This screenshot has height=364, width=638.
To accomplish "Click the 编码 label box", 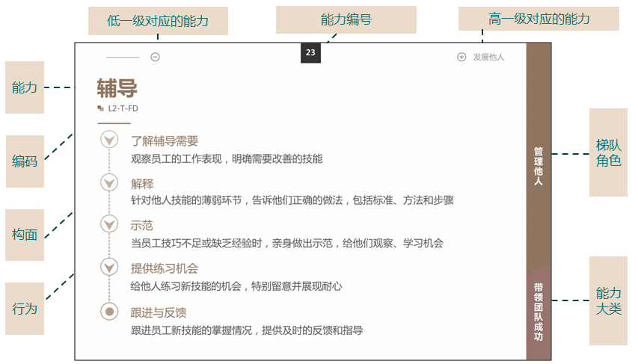I will click(x=25, y=161).
